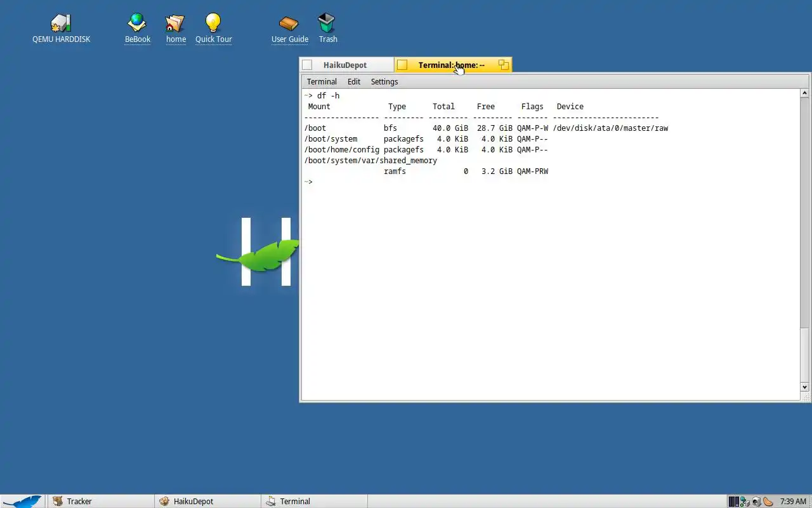
Task: Click the CPU activity bars in tray
Action: pyautogui.click(x=734, y=502)
